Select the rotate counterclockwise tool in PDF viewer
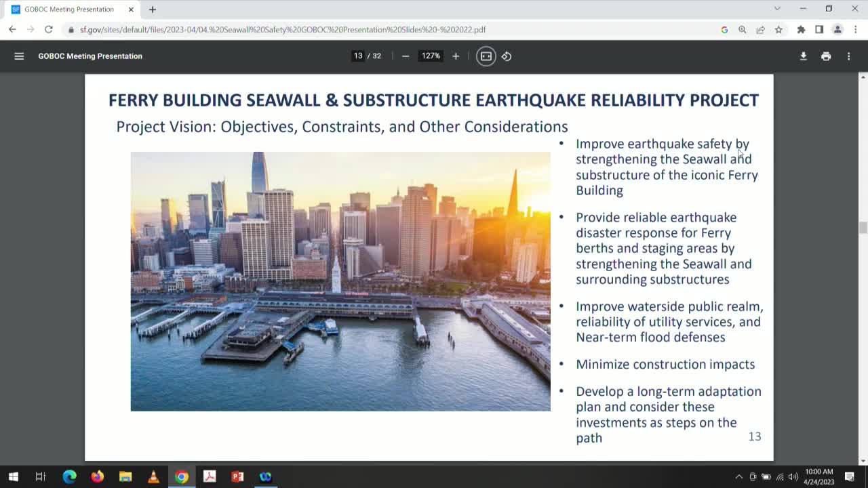The height and width of the screenshot is (488, 868). point(506,56)
